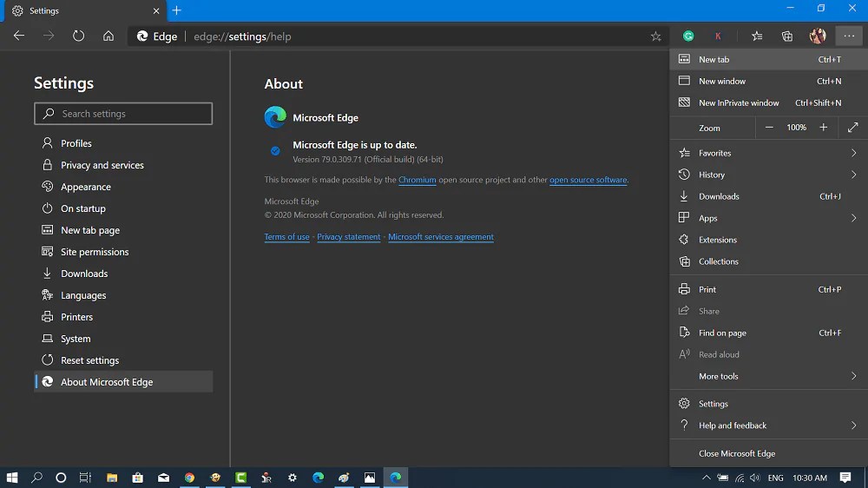The image size is (868, 488).
Task: Open Reset settings section
Action: pyautogui.click(x=123, y=360)
